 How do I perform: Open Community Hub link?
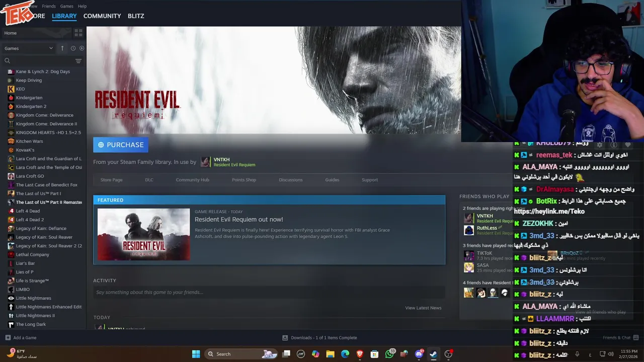pyautogui.click(x=192, y=179)
